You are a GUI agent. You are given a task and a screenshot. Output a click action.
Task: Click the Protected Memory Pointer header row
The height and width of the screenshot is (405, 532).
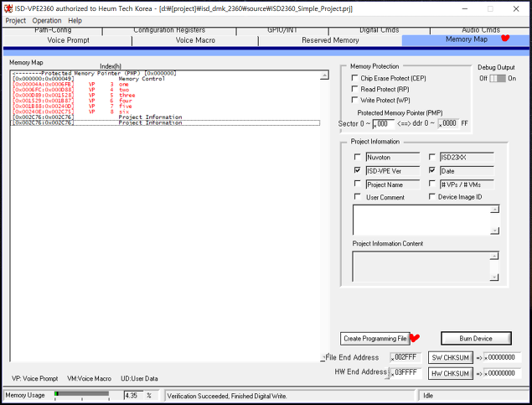coord(166,73)
